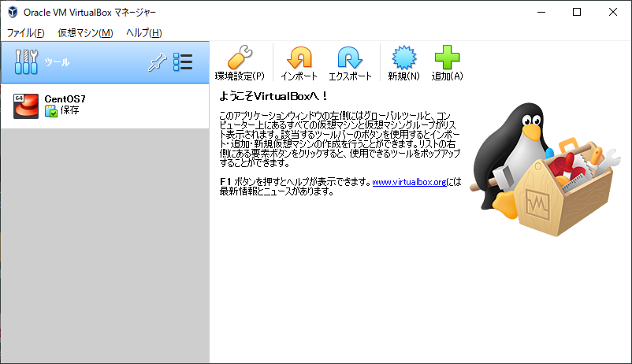
Task: Select the ツール label in the sidebar
Action: 57,62
